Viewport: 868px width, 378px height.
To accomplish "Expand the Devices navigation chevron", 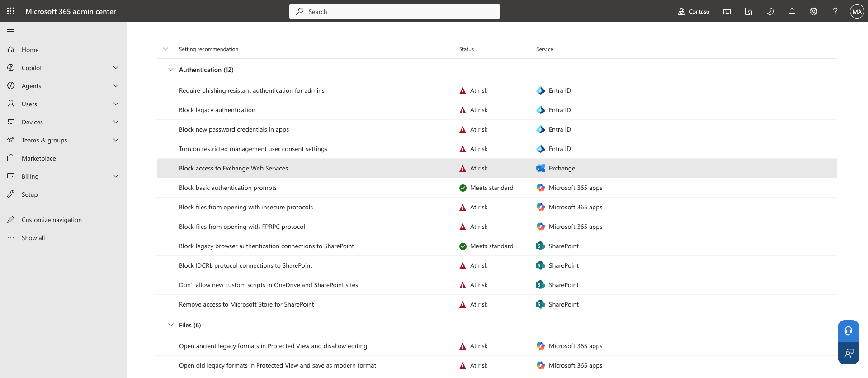I will [116, 122].
